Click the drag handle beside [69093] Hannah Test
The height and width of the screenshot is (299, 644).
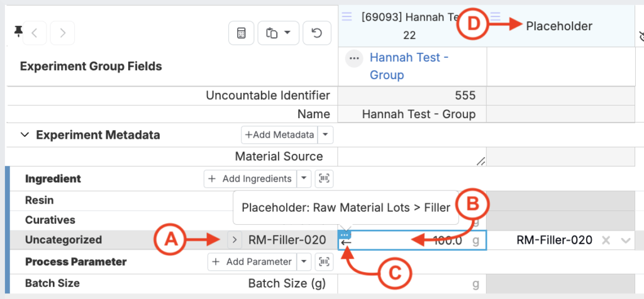(347, 16)
